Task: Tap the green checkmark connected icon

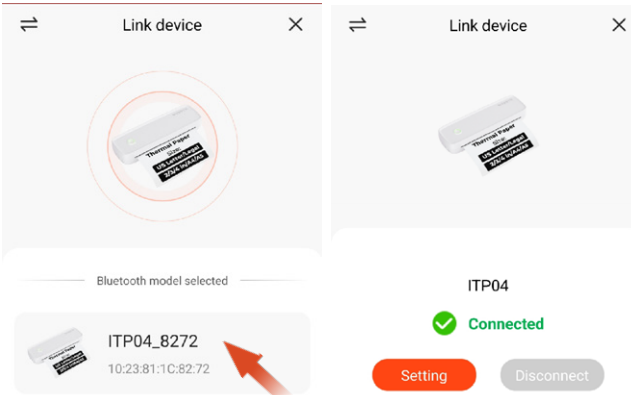Action: 444,323
